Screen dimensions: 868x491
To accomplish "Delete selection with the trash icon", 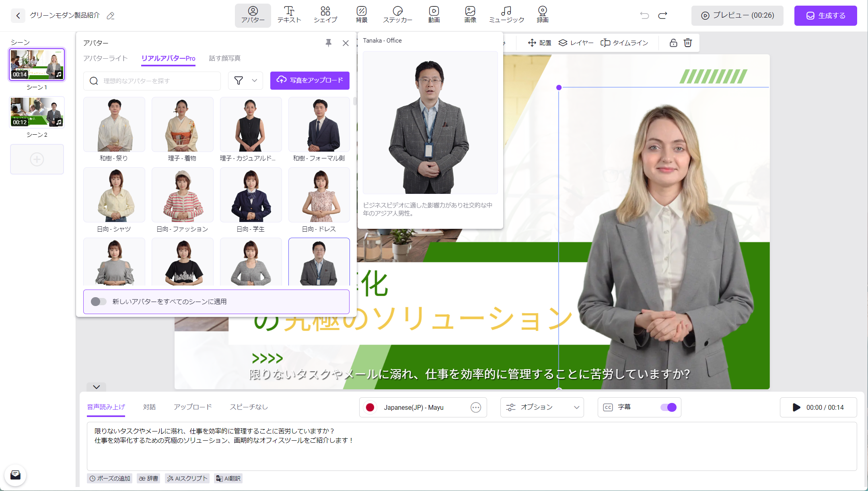I will coord(688,43).
